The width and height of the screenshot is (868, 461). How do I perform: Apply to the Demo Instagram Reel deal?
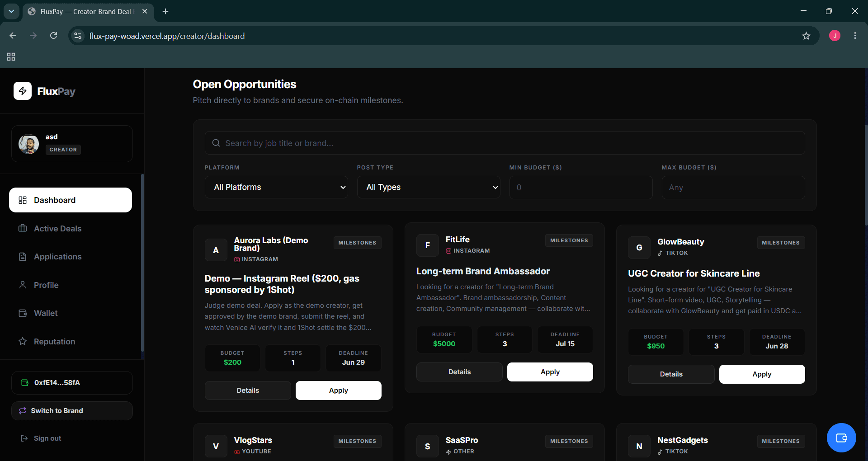(x=339, y=390)
